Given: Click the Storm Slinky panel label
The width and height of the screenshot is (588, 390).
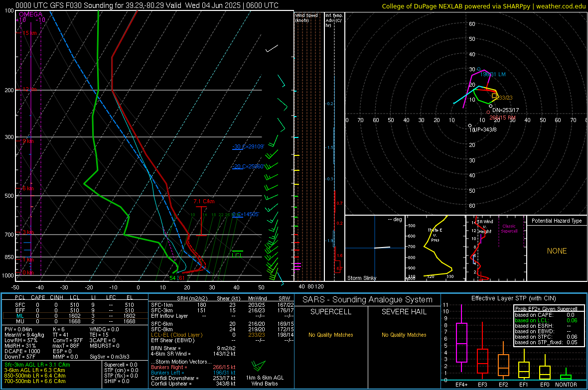Looking at the screenshot, I should [x=361, y=278].
